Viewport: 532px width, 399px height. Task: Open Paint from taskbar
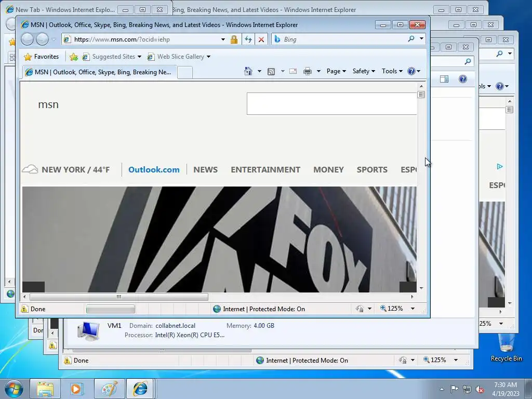109,389
